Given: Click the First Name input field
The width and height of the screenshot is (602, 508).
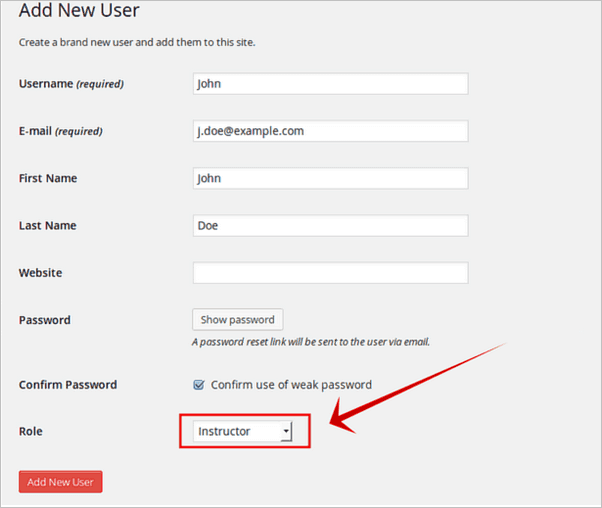Looking at the screenshot, I should click(x=330, y=178).
